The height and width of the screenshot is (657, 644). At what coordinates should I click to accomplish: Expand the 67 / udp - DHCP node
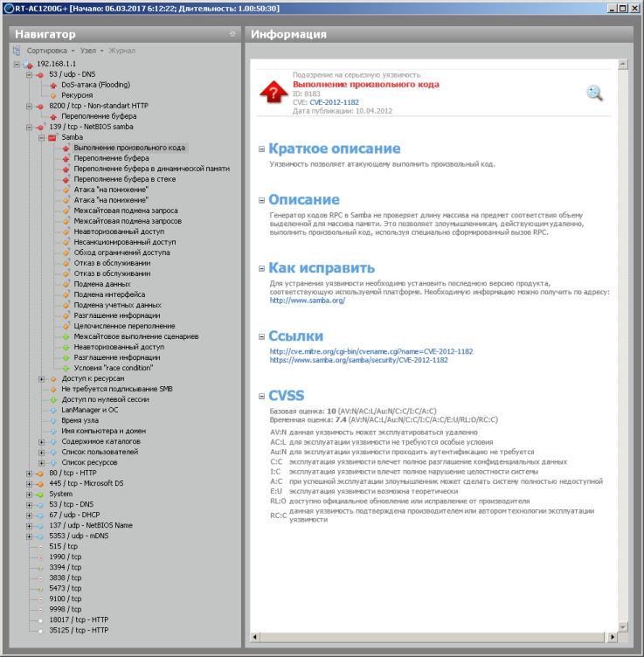[x=30, y=515]
